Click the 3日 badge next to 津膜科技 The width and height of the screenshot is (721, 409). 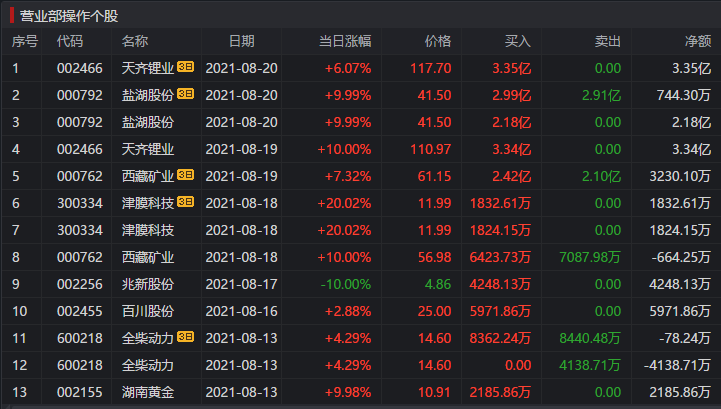[186, 203]
